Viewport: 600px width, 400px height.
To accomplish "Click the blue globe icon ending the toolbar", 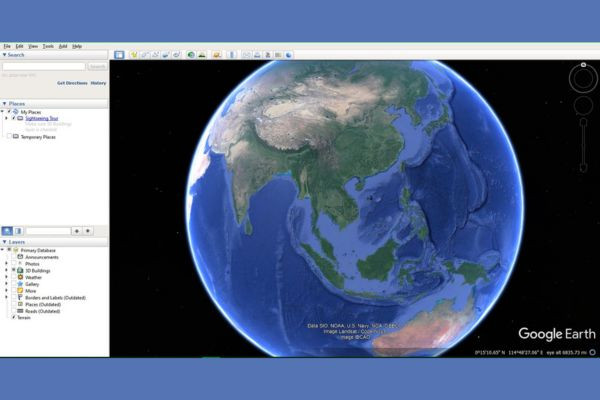I will point(289,55).
